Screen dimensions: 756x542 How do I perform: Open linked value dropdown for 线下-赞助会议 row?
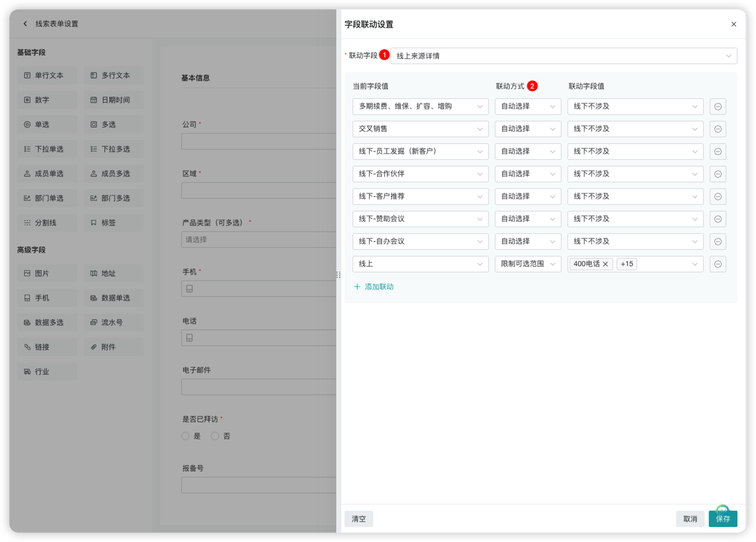pyautogui.click(x=635, y=219)
